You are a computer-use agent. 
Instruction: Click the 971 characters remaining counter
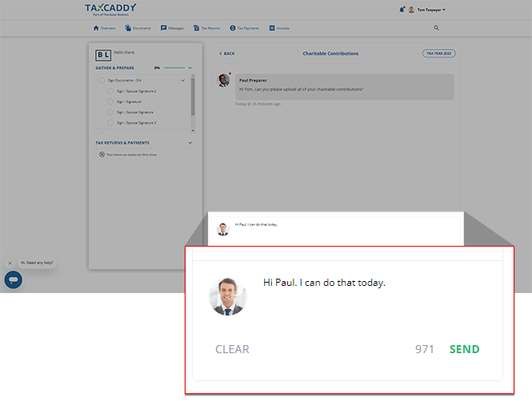(425, 349)
